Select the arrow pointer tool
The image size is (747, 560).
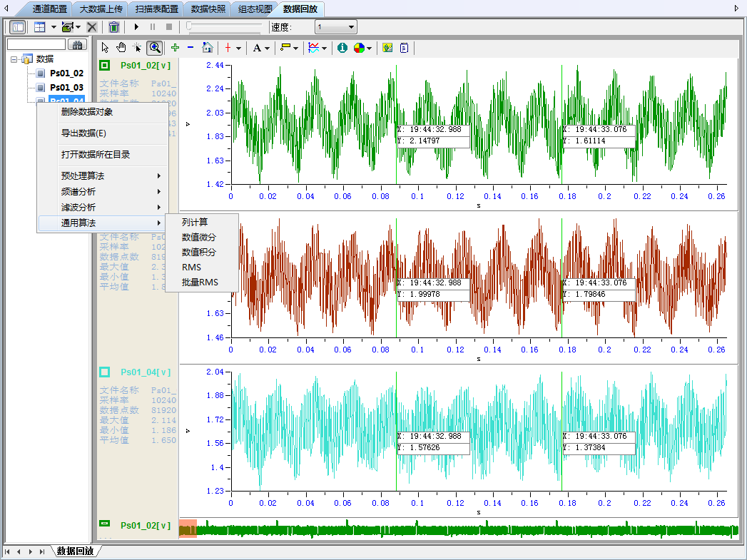point(105,48)
